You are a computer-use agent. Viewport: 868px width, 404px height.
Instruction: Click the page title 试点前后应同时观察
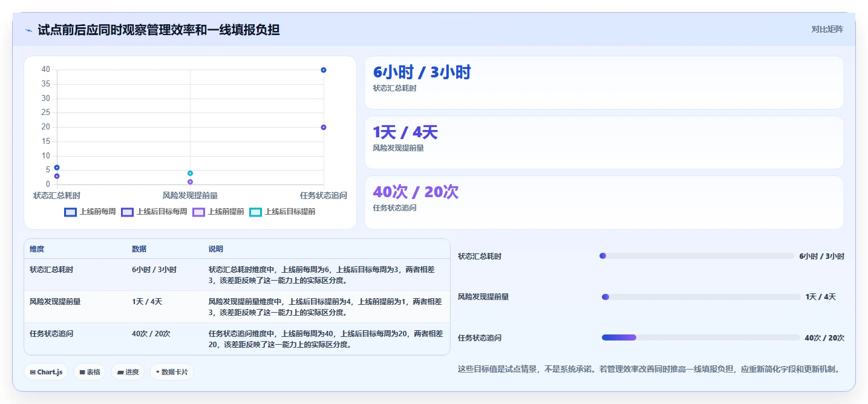(x=158, y=30)
